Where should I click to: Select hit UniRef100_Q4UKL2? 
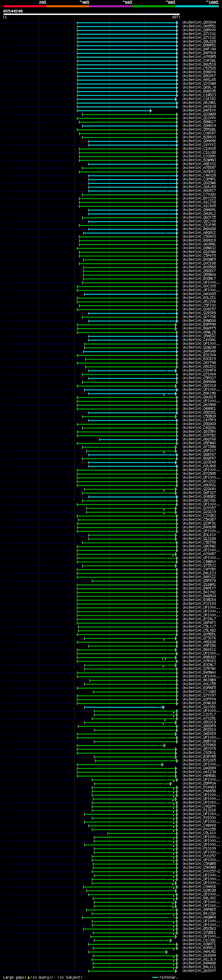pyautogui.click(x=199, y=214)
